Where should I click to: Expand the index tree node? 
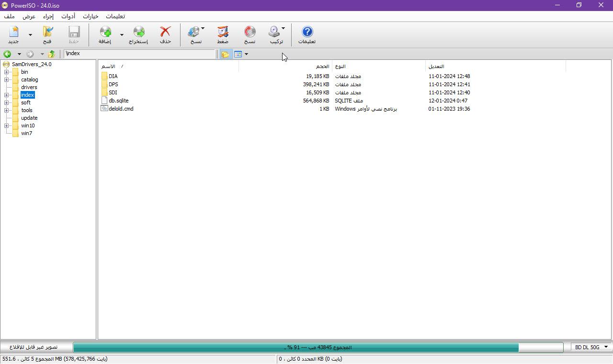[x=7, y=95]
